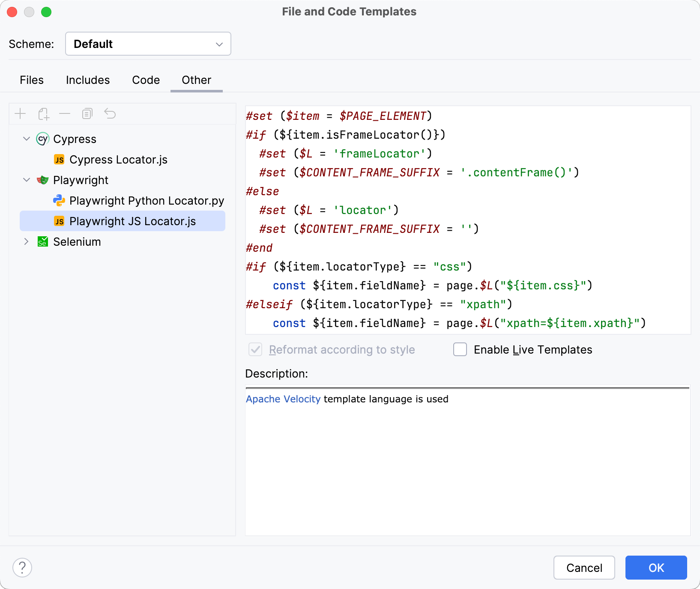Viewport: 700px width, 589px height.
Task: Open the Apache Velocity link
Action: coord(282,399)
